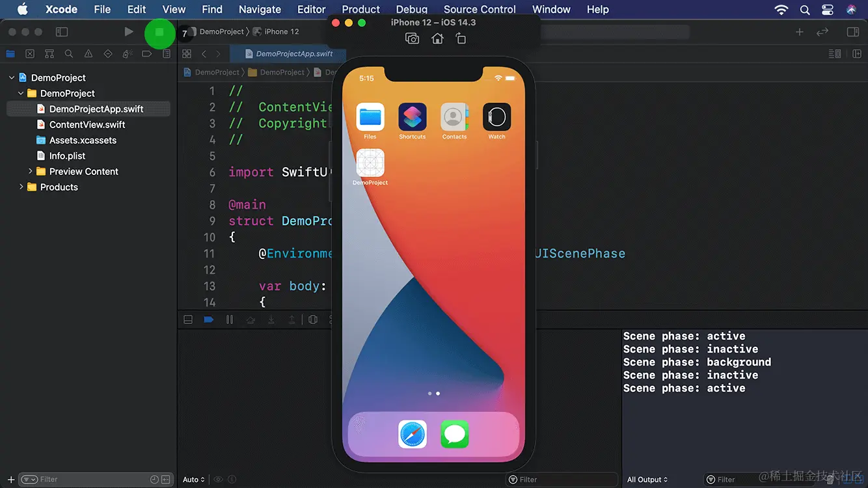Open the editor options lines menu
This screenshot has height=488, width=868.
(x=835, y=54)
